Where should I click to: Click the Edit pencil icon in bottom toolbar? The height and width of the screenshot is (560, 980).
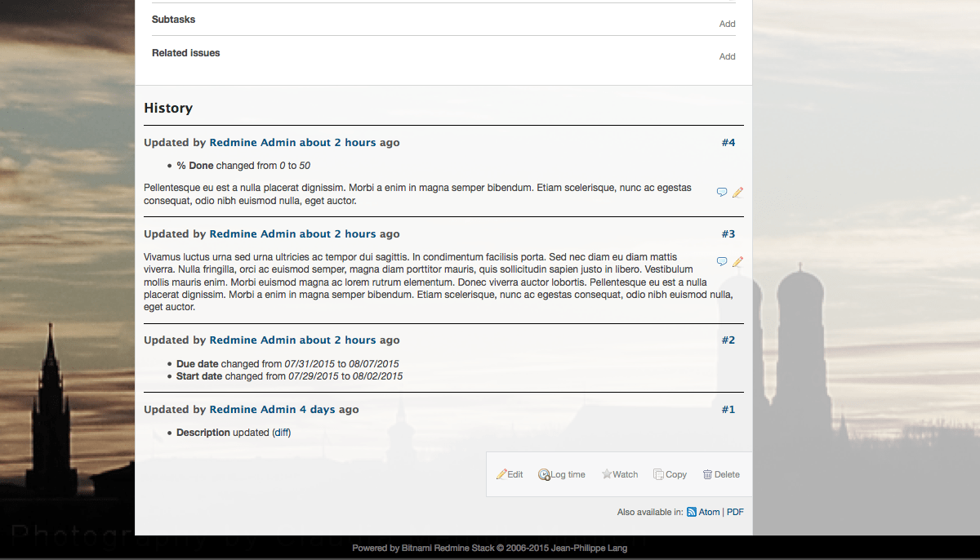coord(501,474)
